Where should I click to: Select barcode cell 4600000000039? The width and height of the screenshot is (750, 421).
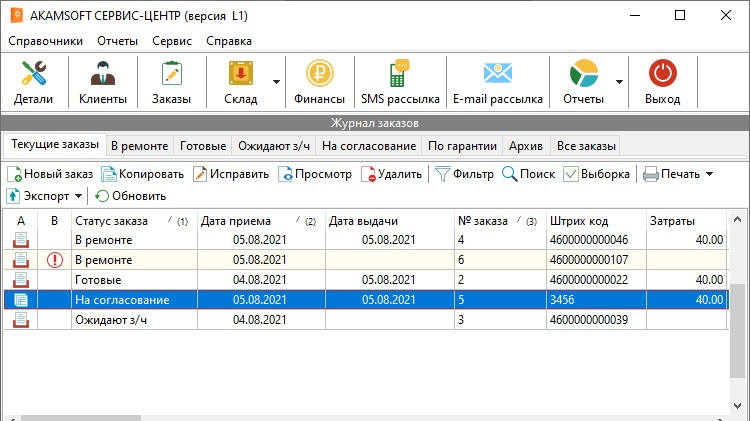pyautogui.click(x=596, y=320)
